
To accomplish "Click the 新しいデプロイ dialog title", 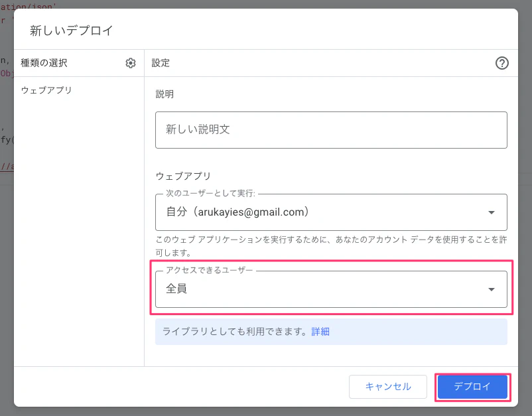I will pos(72,31).
